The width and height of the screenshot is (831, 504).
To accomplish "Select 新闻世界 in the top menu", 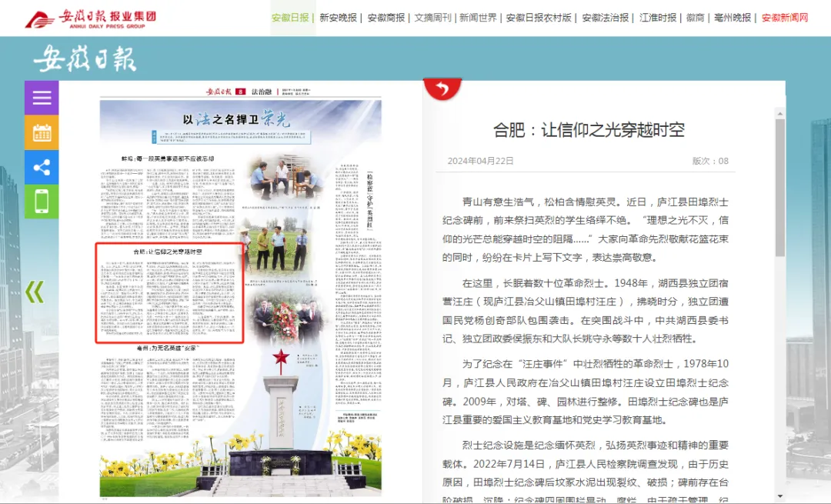I will tap(478, 18).
